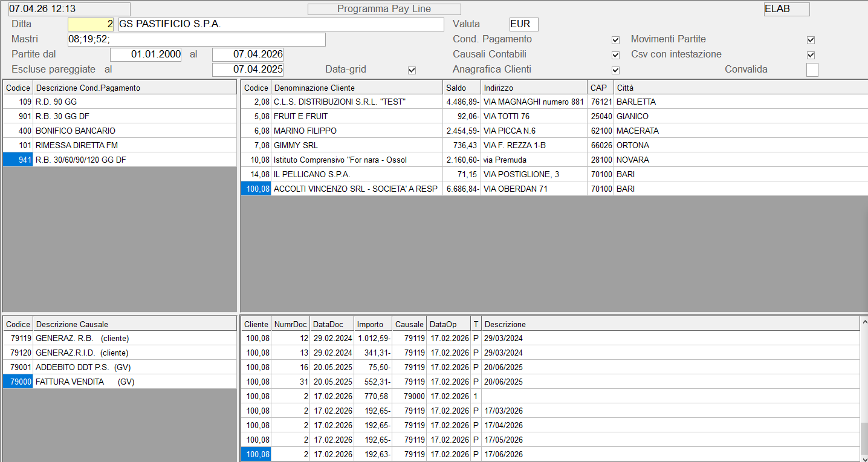Uncheck the Movimenti Partite checkbox

coord(811,40)
